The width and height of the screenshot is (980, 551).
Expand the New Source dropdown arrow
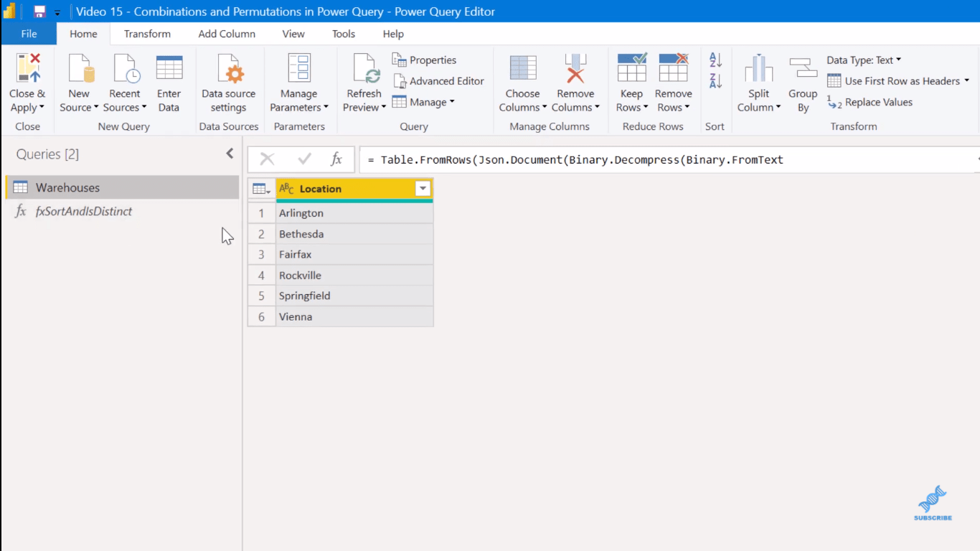[95, 108]
